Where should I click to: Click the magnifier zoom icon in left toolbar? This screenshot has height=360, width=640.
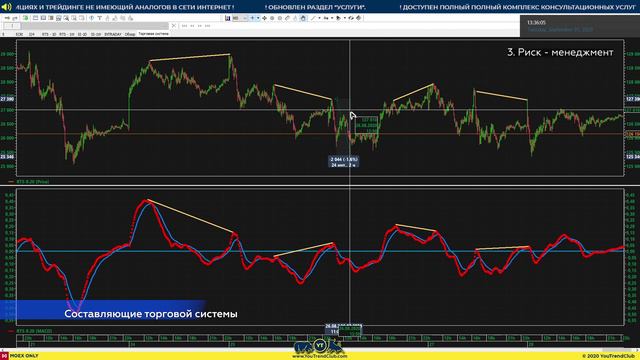66,18
